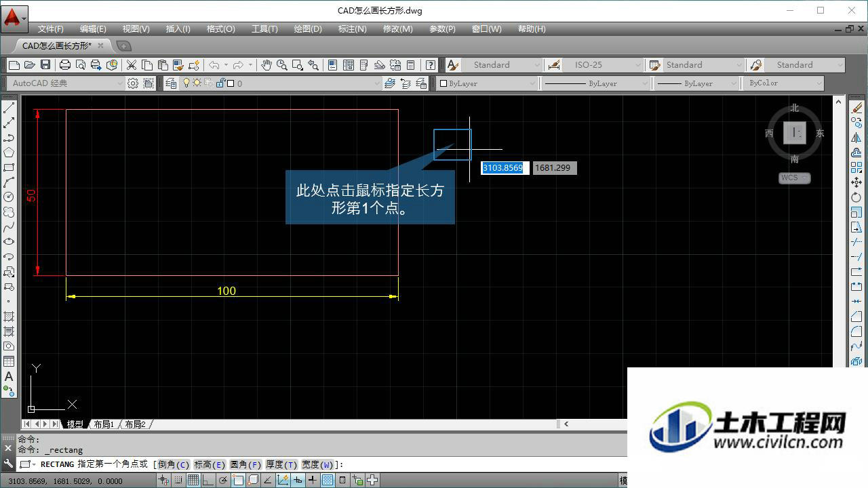Open the 标注(N) menu
The width and height of the screenshot is (868, 488).
[x=352, y=29]
